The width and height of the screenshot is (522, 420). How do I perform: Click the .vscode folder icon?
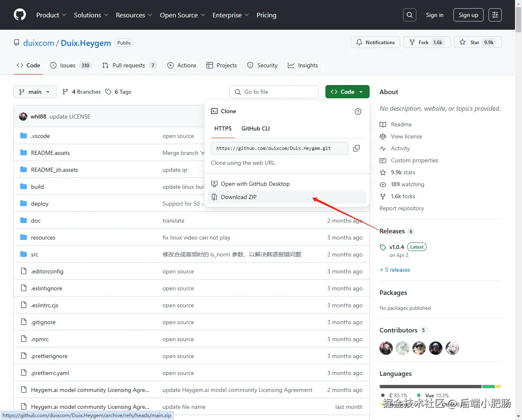click(x=24, y=136)
